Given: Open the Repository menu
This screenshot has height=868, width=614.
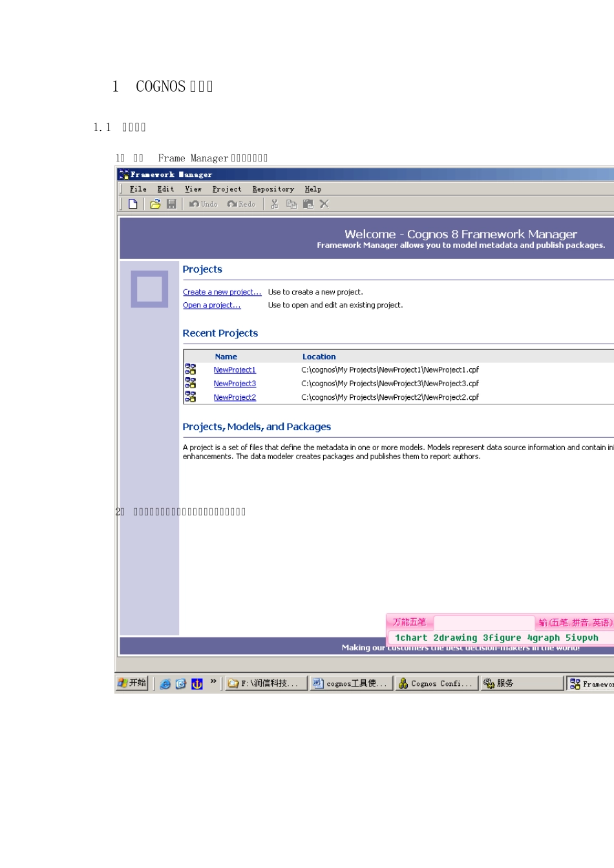Looking at the screenshot, I should [x=273, y=189].
